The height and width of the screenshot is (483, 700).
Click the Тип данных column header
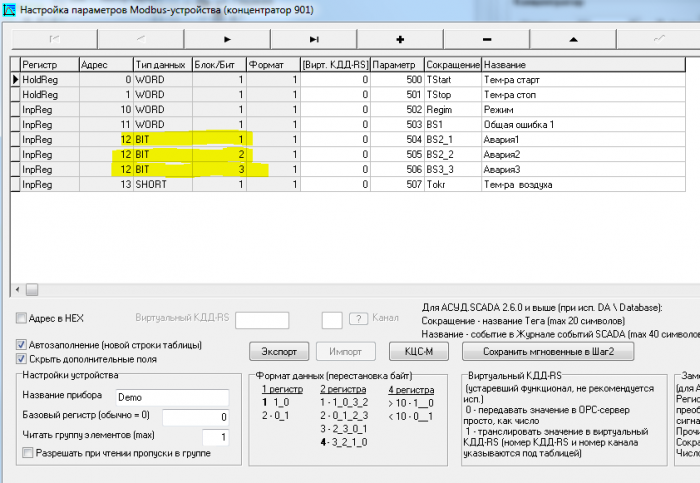click(163, 65)
